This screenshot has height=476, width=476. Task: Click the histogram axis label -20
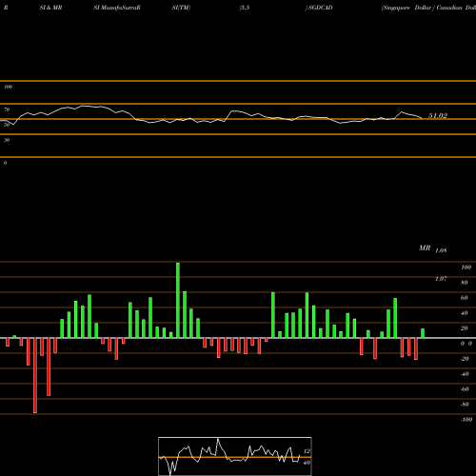tap(465, 359)
